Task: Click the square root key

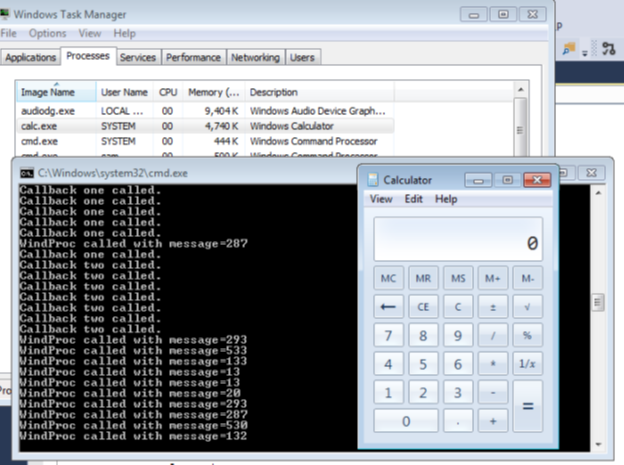Action: coord(528,307)
